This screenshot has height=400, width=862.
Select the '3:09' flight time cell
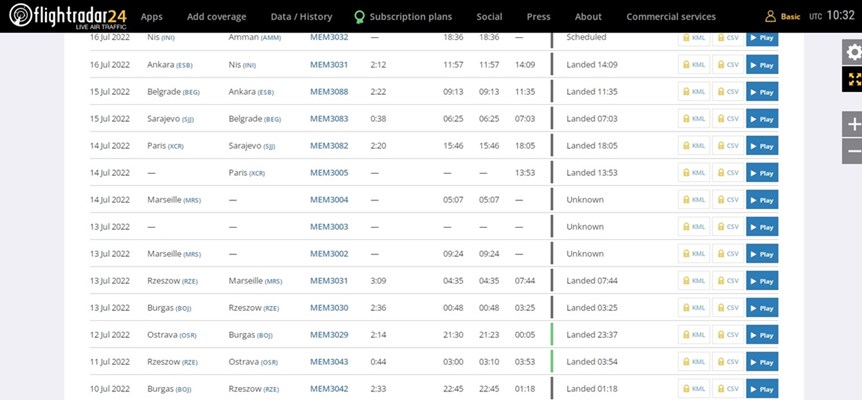click(378, 281)
